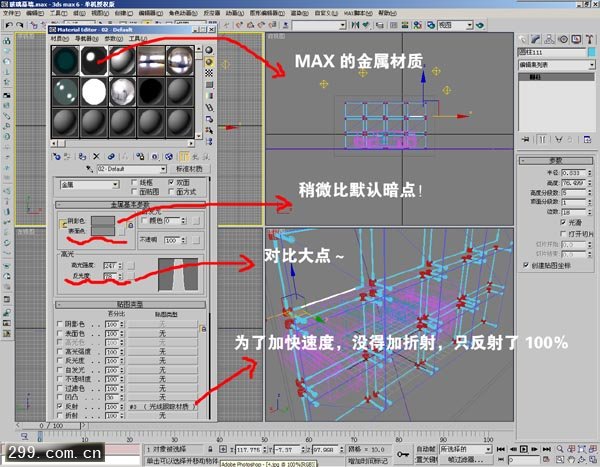
Task: Click the Get Material icon
Action: (x=57, y=156)
